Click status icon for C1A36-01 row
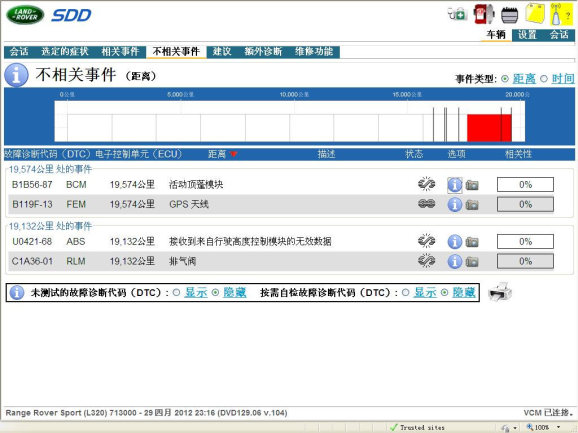578x433 pixels. pos(426,261)
